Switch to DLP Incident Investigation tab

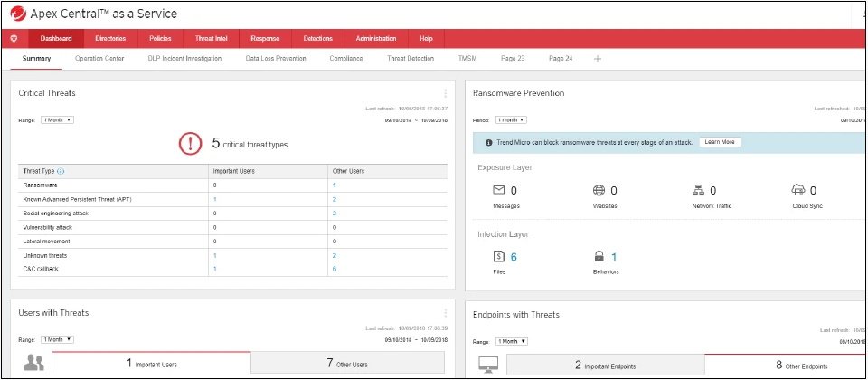tap(184, 59)
